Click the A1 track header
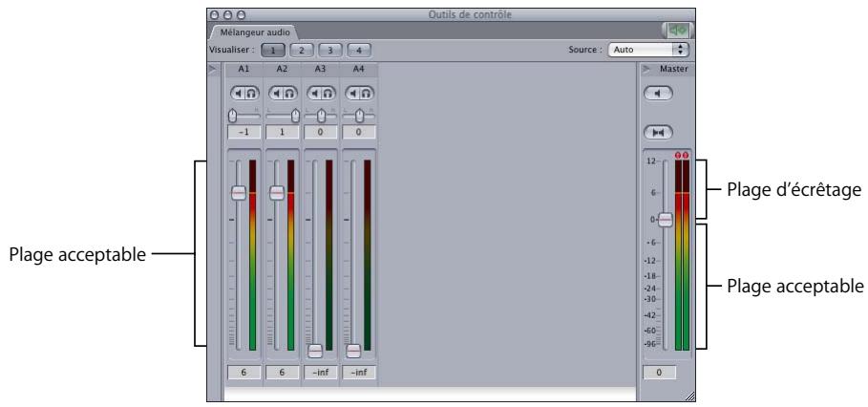Image resolution: width=868 pixels, height=407 pixels. pos(244,69)
